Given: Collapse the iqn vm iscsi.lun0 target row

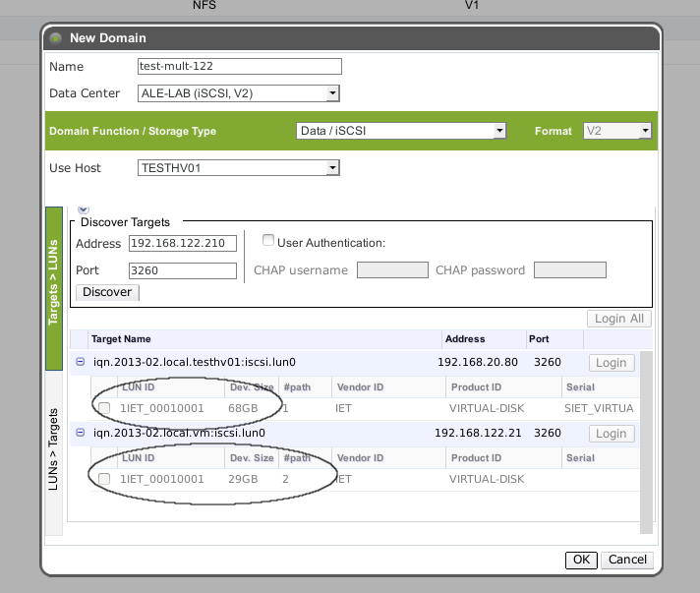Looking at the screenshot, I should tap(81, 433).
